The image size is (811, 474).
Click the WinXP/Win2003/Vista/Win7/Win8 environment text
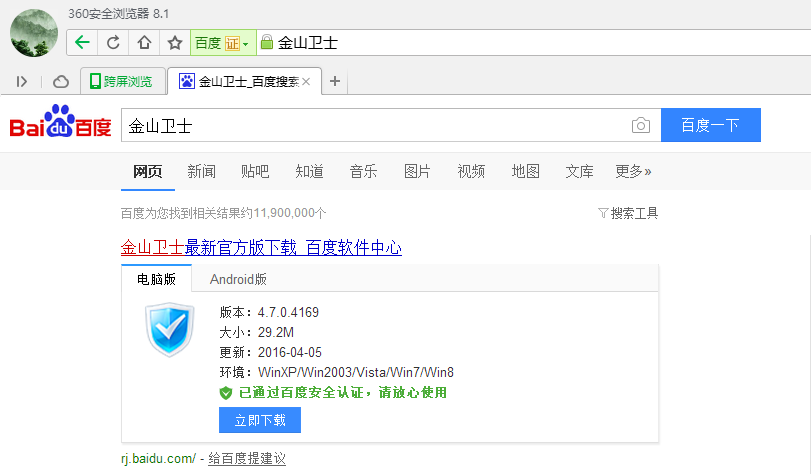click(x=356, y=373)
